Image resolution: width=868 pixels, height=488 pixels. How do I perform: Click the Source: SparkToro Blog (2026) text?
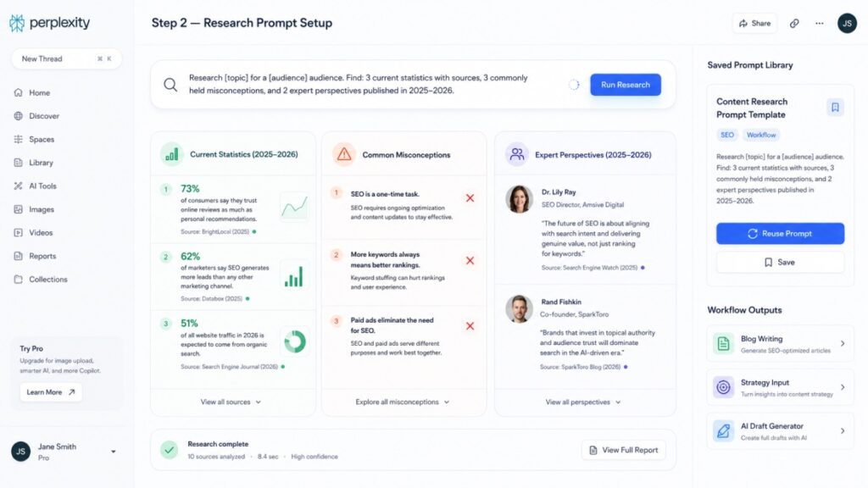(x=580, y=367)
